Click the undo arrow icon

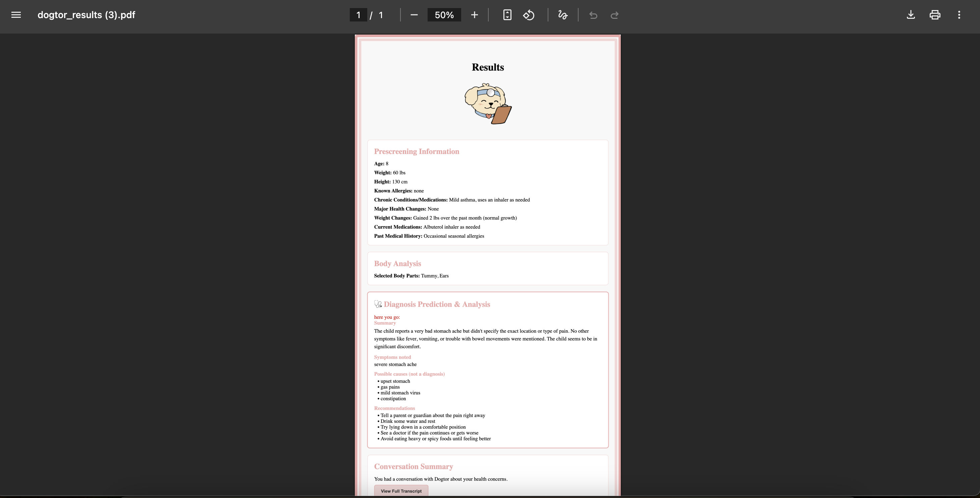[593, 15]
